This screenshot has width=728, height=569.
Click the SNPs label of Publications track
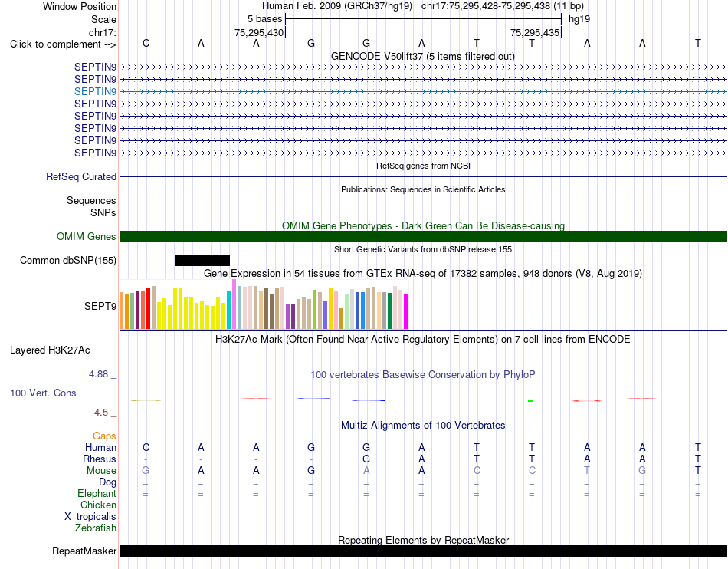coord(103,212)
